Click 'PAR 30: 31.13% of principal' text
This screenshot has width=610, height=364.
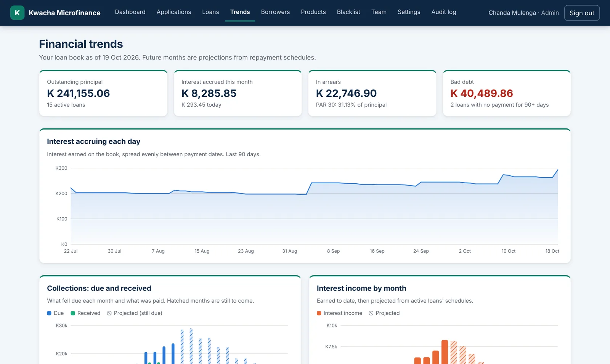tap(351, 105)
